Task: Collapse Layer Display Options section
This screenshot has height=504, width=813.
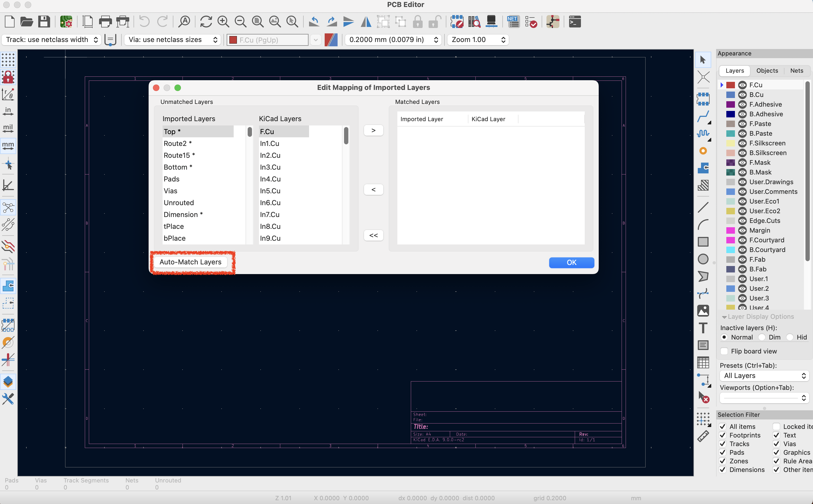Action: click(724, 317)
